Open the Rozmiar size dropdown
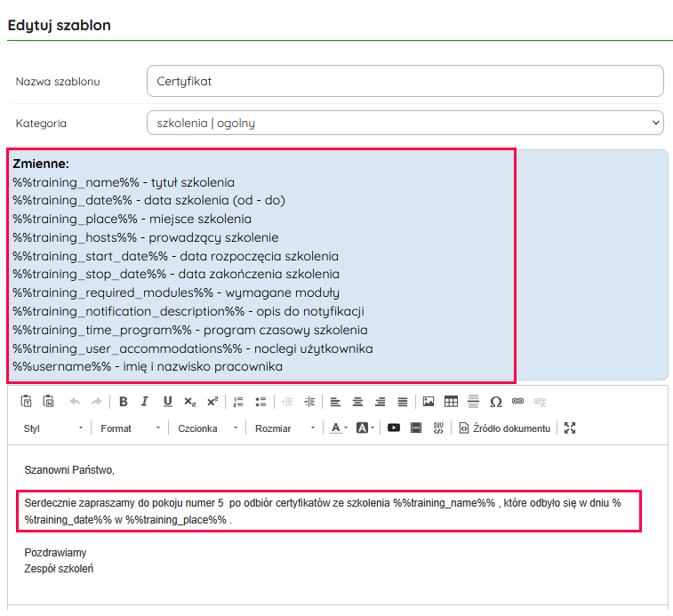The height and width of the screenshot is (616, 673). (284, 428)
